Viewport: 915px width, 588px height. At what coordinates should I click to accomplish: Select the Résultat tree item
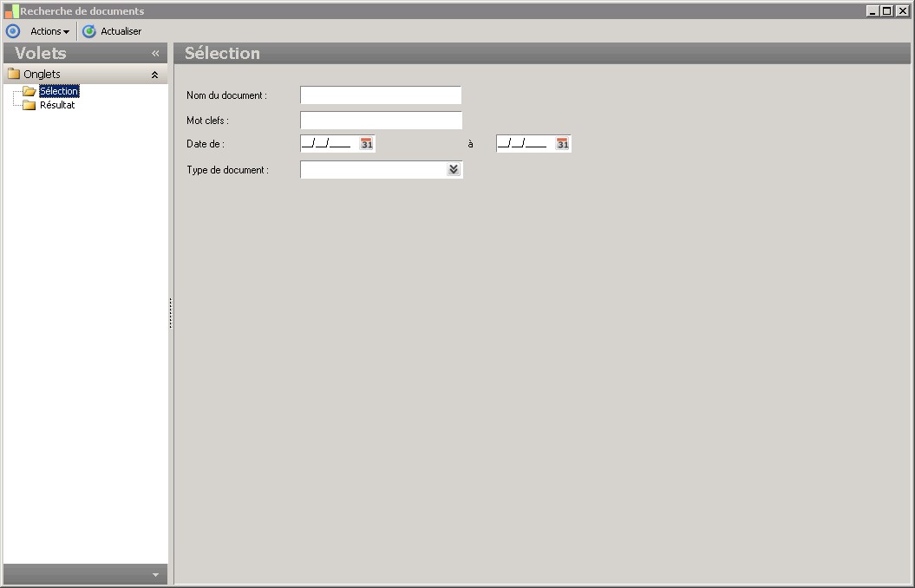pos(57,105)
